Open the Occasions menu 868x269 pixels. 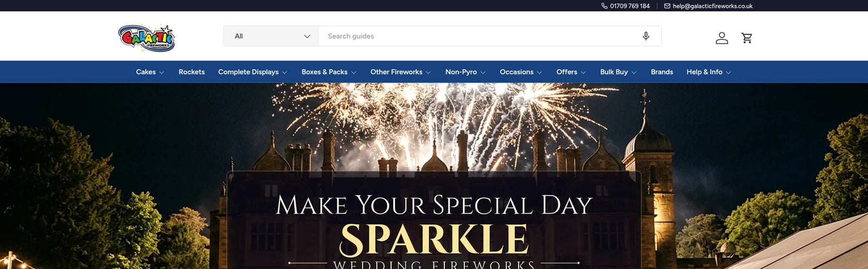point(521,72)
